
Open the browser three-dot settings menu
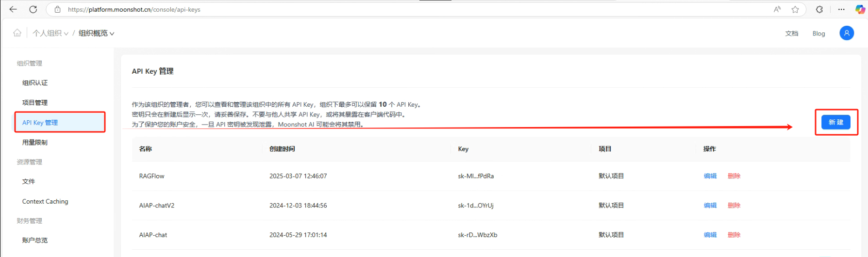[841, 9]
